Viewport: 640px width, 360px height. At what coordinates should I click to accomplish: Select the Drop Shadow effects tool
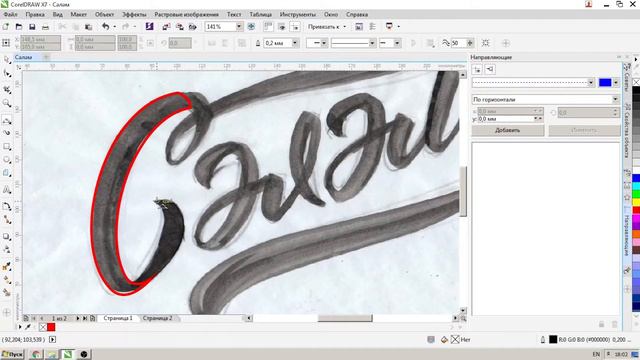pyautogui.click(x=7, y=236)
